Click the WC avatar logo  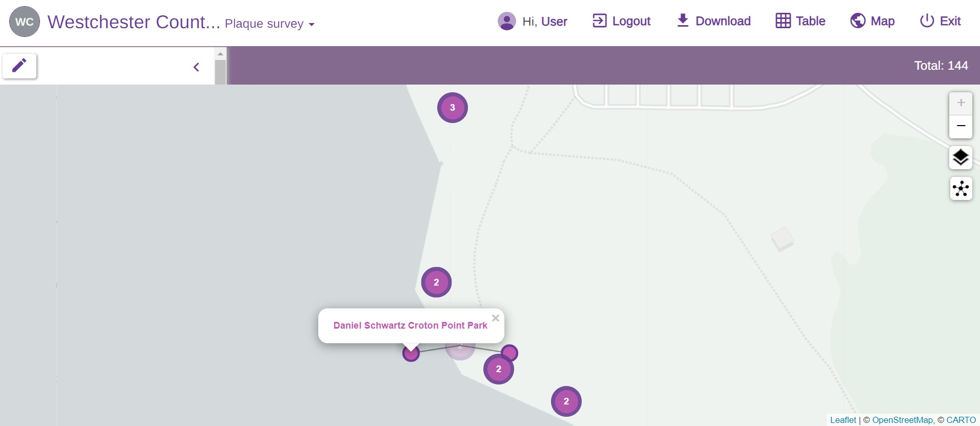[24, 22]
